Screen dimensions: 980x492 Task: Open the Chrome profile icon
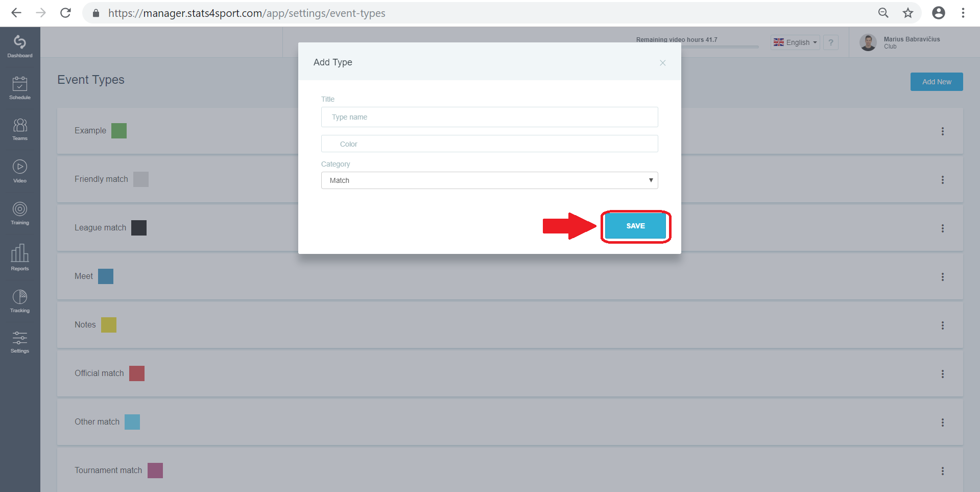pos(939,13)
